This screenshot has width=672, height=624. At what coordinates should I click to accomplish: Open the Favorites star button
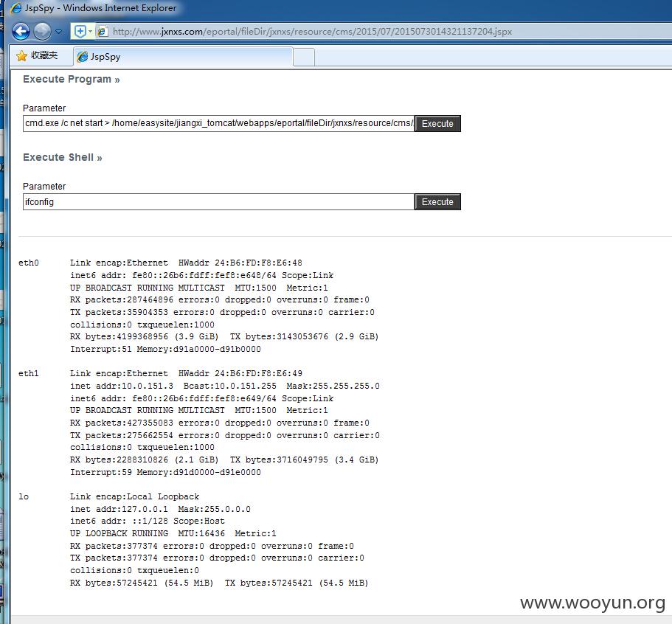pos(37,55)
